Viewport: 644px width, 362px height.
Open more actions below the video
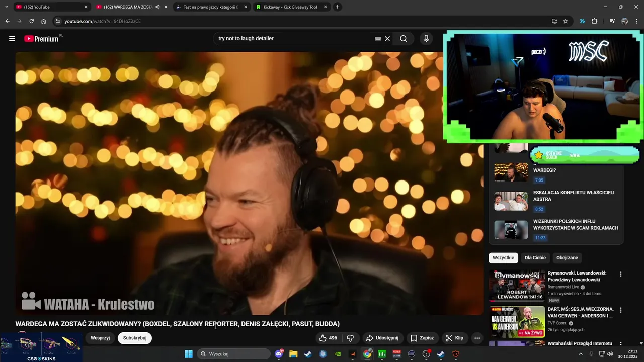click(x=477, y=338)
